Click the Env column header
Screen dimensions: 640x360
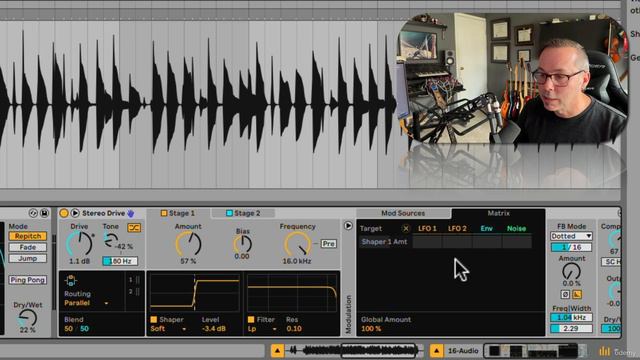487,229
